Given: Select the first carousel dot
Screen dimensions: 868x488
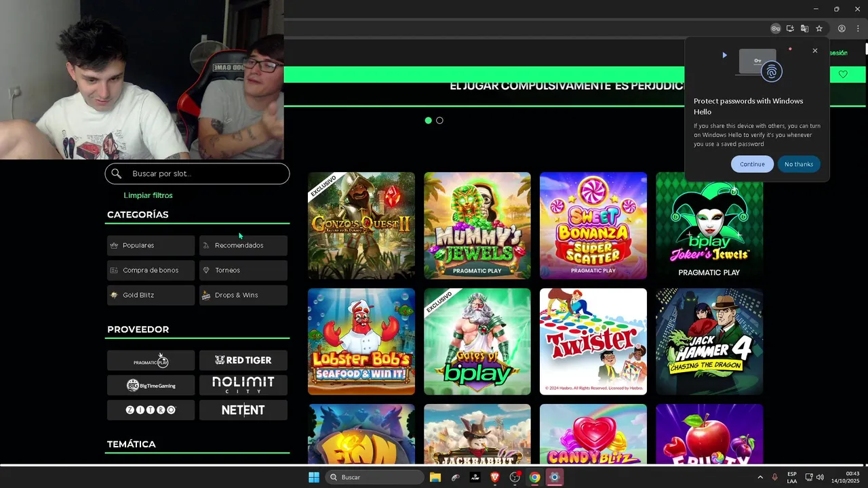Looking at the screenshot, I should (x=428, y=121).
